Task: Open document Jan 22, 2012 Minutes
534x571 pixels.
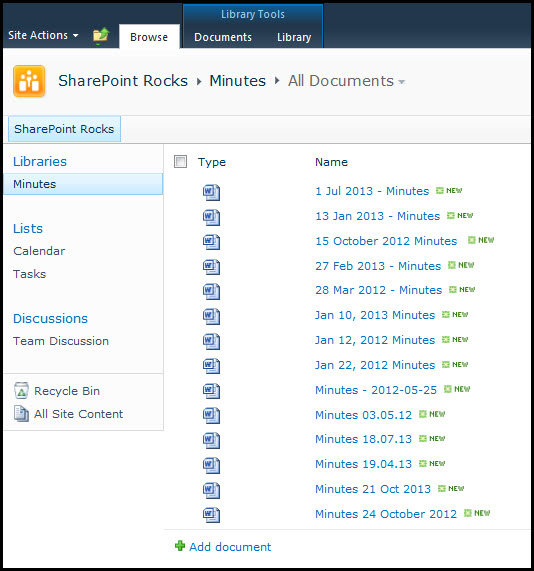Action: coord(375,365)
